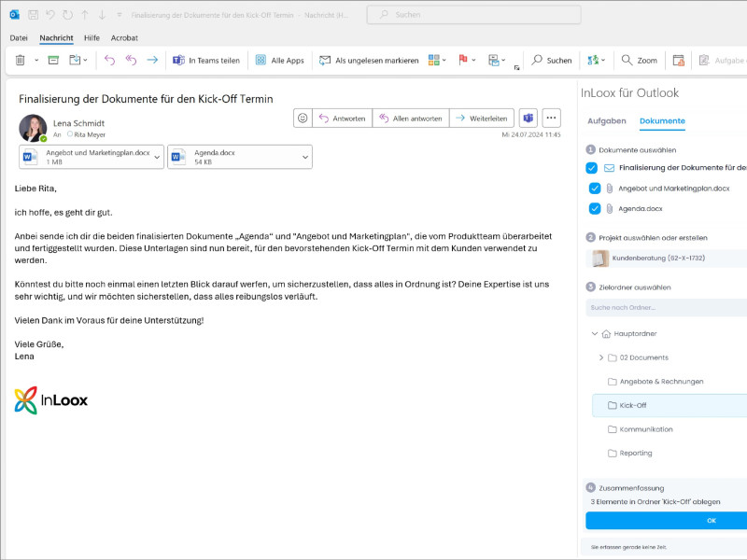Click the translate icon in the ribbon
The image size is (747, 560).
pyautogui.click(x=593, y=60)
